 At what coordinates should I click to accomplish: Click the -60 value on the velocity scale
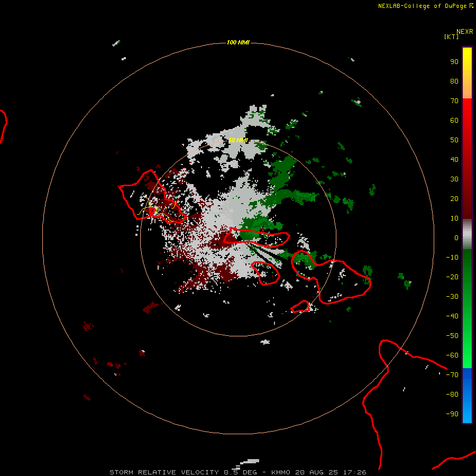click(x=452, y=355)
